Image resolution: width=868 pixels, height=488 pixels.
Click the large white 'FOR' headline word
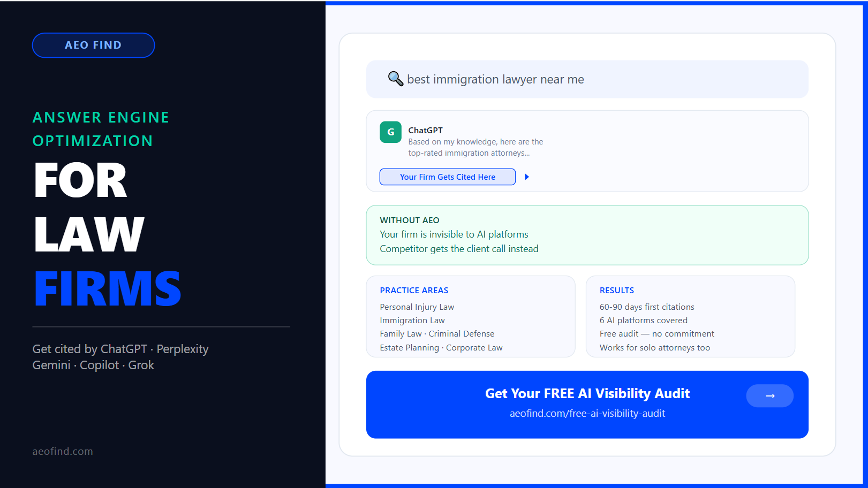point(80,180)
